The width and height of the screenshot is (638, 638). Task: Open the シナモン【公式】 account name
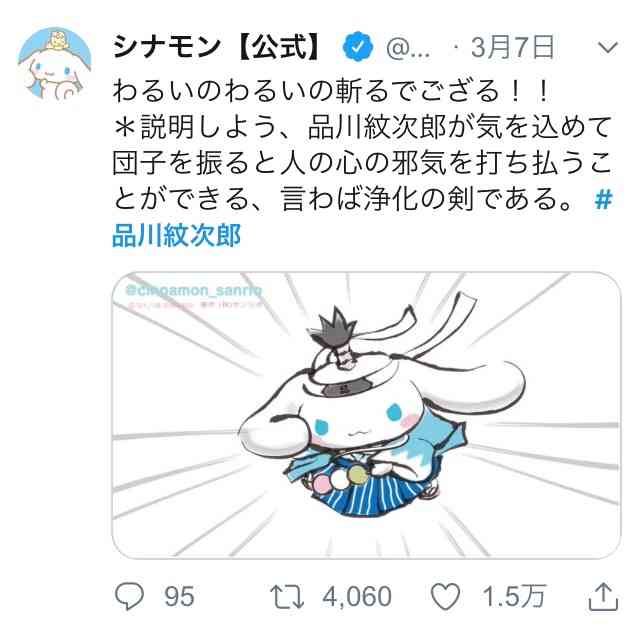tap(216, 47)
